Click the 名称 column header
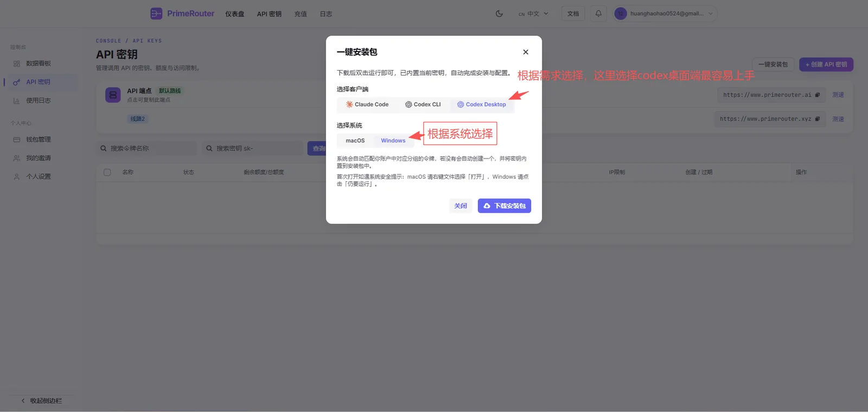 click(x=128, y=172)
